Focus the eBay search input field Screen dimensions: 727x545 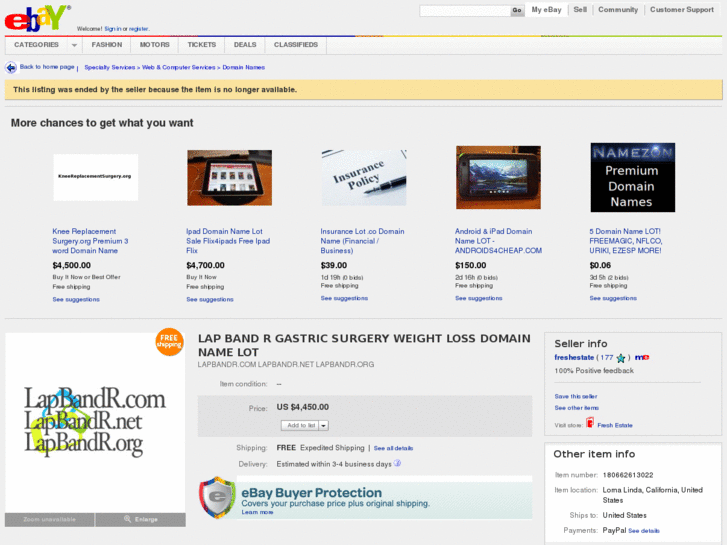pyautogui.click(x=465, y=11)
